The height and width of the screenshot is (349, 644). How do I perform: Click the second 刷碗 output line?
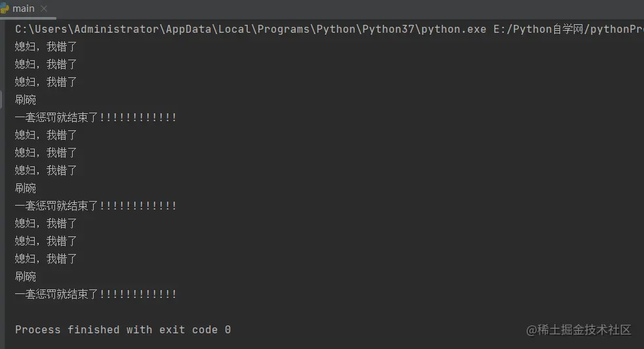[x=26, y=189]
